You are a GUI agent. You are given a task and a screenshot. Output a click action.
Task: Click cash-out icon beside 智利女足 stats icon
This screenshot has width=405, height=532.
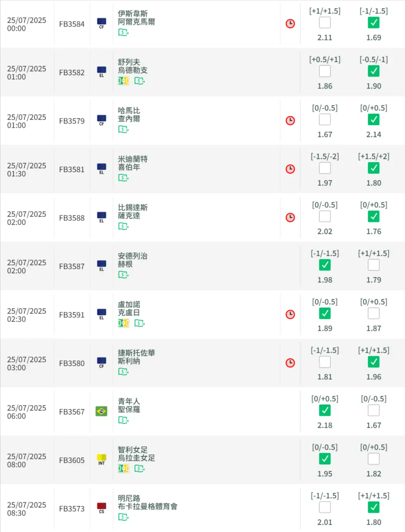[x=139, y=469]
